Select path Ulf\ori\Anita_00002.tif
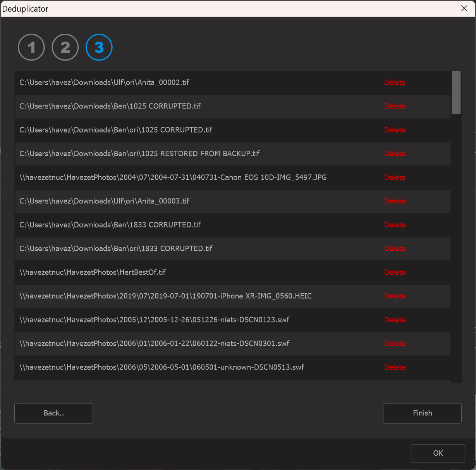This screenshot has height=470, width=476. tap(104, 83)
